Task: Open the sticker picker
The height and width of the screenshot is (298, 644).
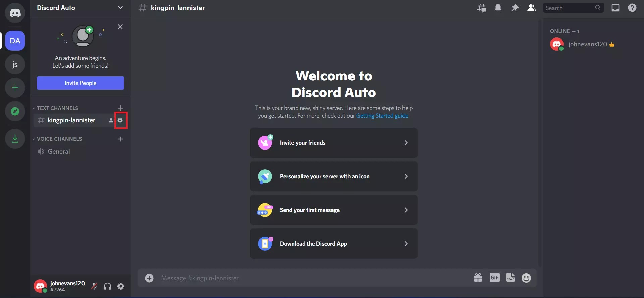Action: pyautogui.click(x=511, y=278)
